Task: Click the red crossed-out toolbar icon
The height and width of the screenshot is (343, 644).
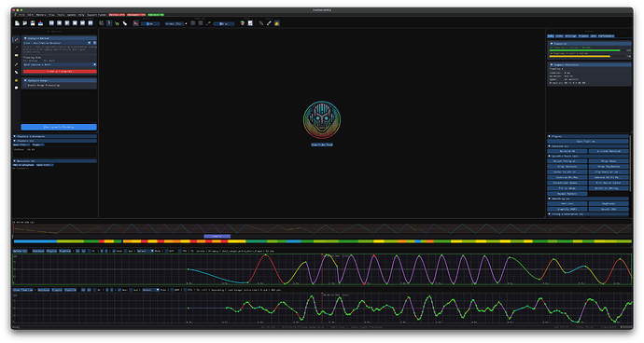Action: click(135, 23)
